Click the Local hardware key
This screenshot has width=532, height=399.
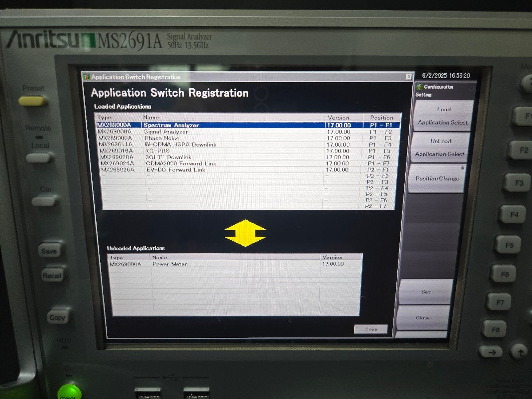(x=39, y=157)
